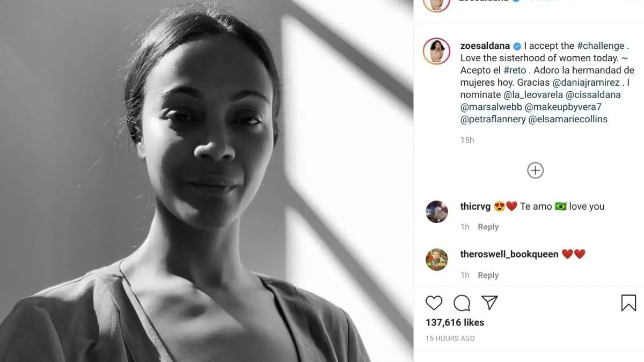
Task: Open theroswell_bookqueen's profile picture
Action: click(436, 260)
